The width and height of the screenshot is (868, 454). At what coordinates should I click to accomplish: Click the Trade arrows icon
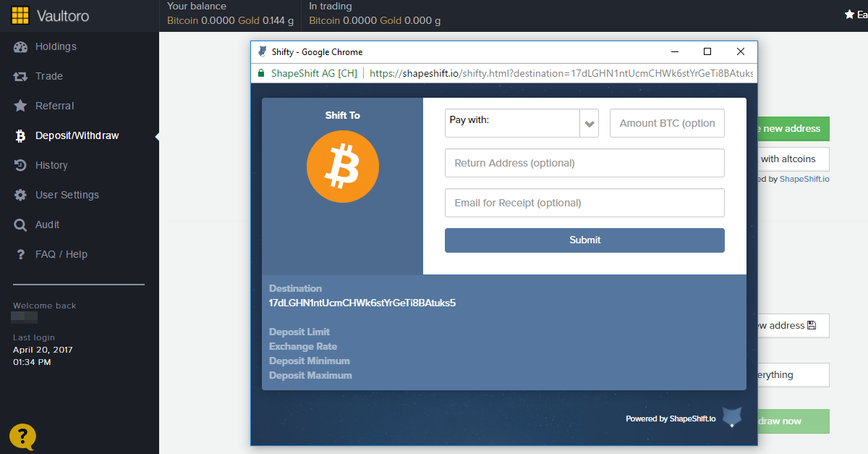click(x=21, y=76)
